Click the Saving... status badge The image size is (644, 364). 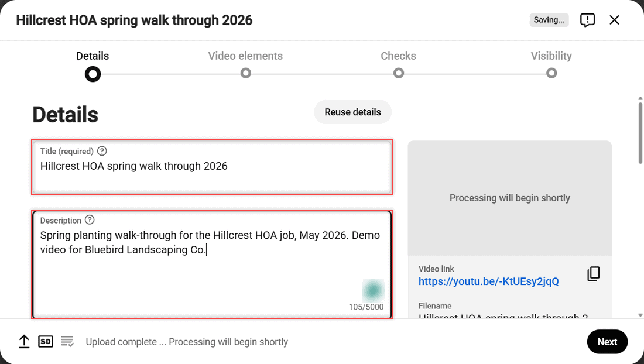(549, 20)
